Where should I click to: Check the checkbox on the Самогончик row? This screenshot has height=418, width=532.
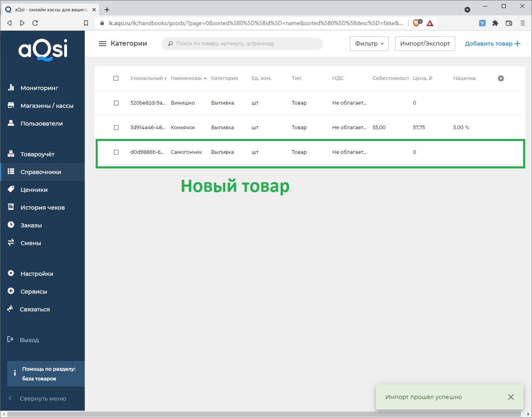tap(116, 152)
